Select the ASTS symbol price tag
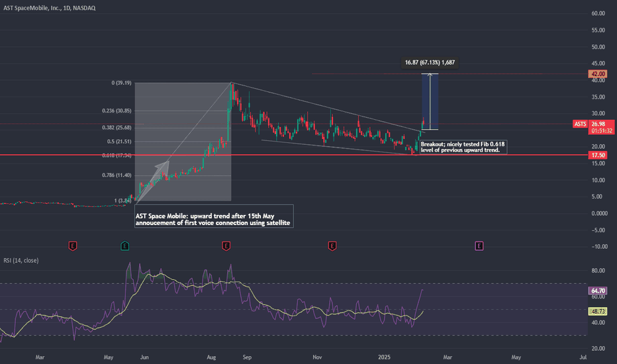The height and width of the screenshot is (364, 617). [580, 124]
